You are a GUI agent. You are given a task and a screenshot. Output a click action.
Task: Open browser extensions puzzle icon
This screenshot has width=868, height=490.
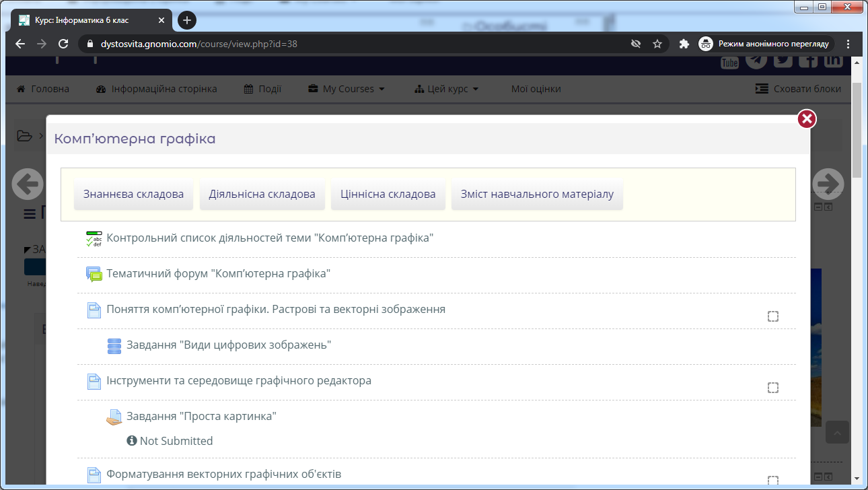coord(684,44)
